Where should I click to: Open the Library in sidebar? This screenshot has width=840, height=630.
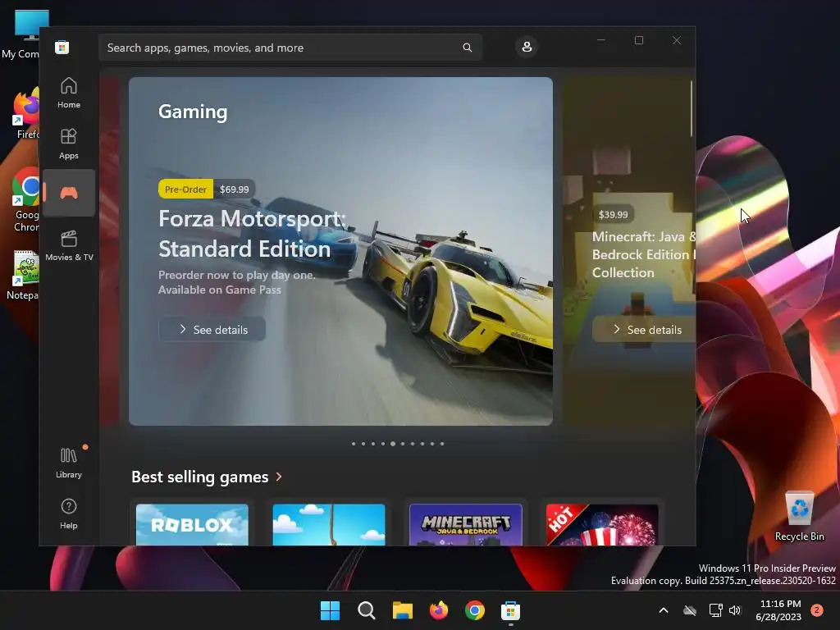[x=69, y=463]
